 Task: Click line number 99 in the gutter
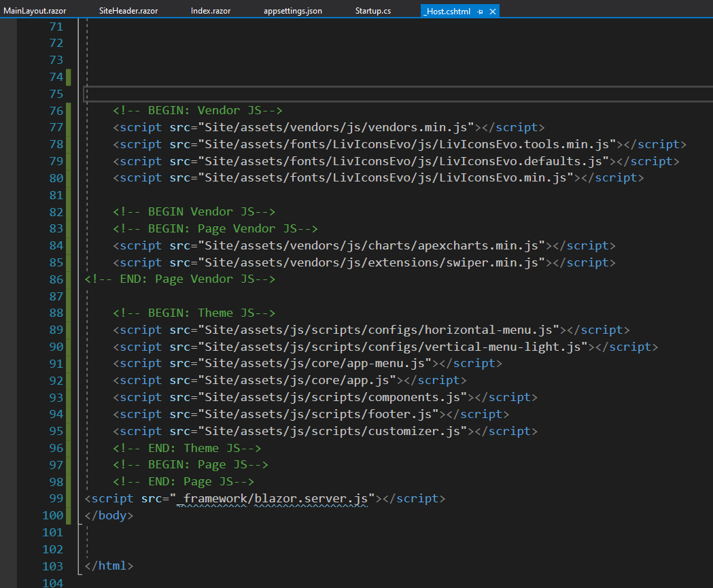click(56, 498)
